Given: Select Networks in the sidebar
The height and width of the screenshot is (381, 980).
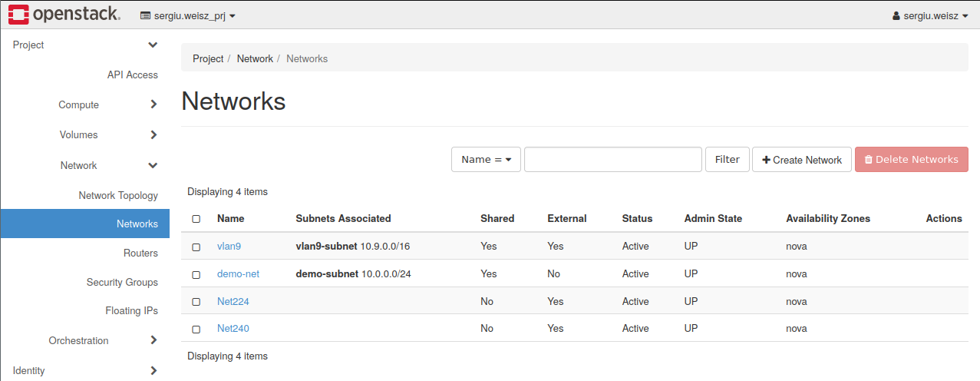Looking at the screenshot, I should (x=84, y=224).
